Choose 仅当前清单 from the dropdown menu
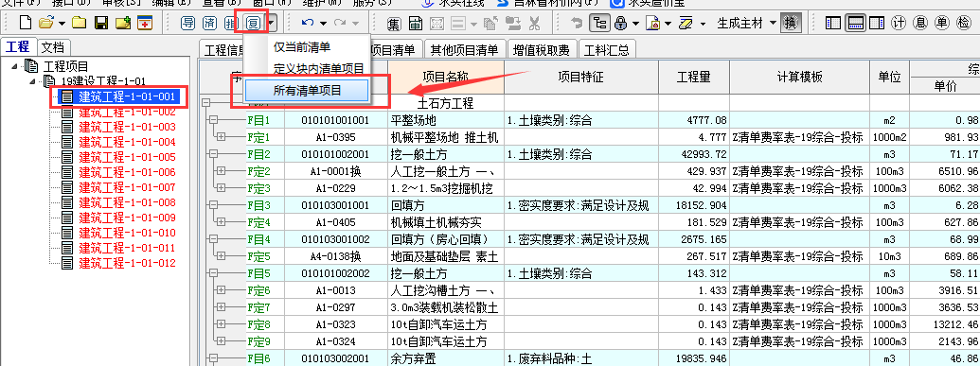Screen dimensions: 980x366 pyautogui.click(x=302, y=48)
